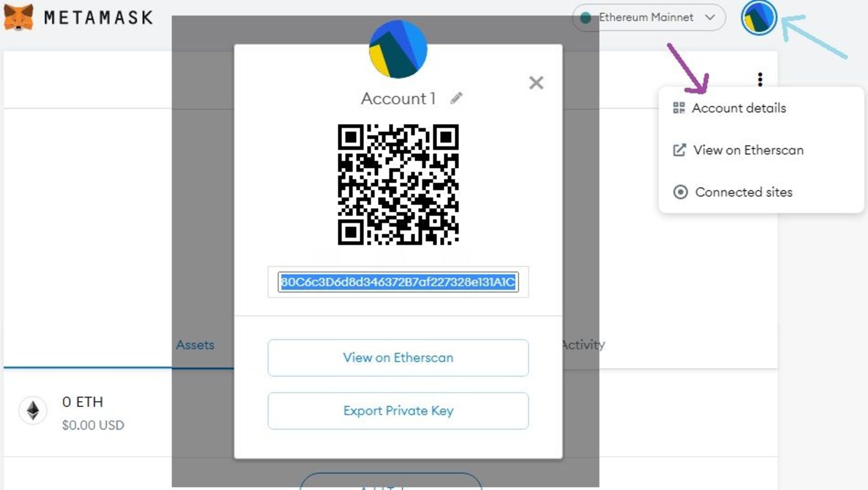Switch to the Assets tab
The height and width of the screenshot is (490, 868).
195,345
